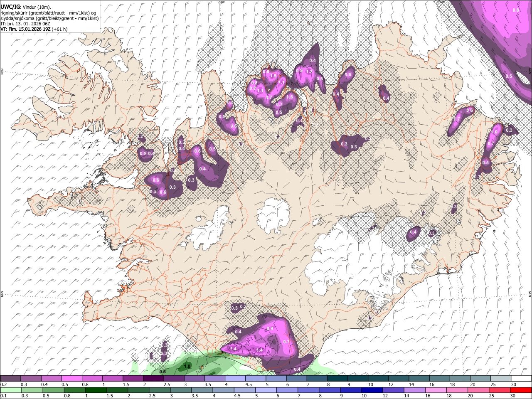The height and width of the screenshot is (399, 532).
Task: Select bottom-row legend swatch between 0.1 and 0.3
Action: coord(10,390)
